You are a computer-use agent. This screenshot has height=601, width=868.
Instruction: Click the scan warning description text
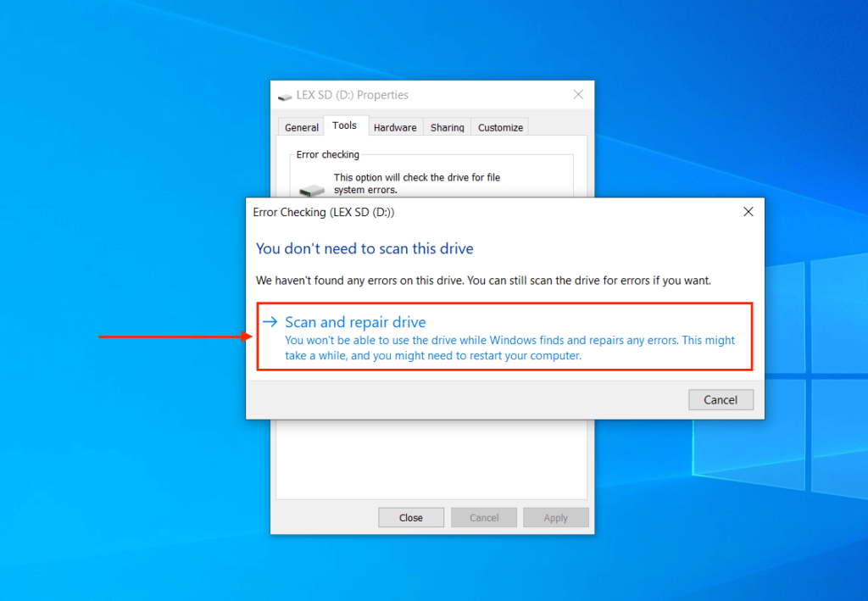point(509,348)
